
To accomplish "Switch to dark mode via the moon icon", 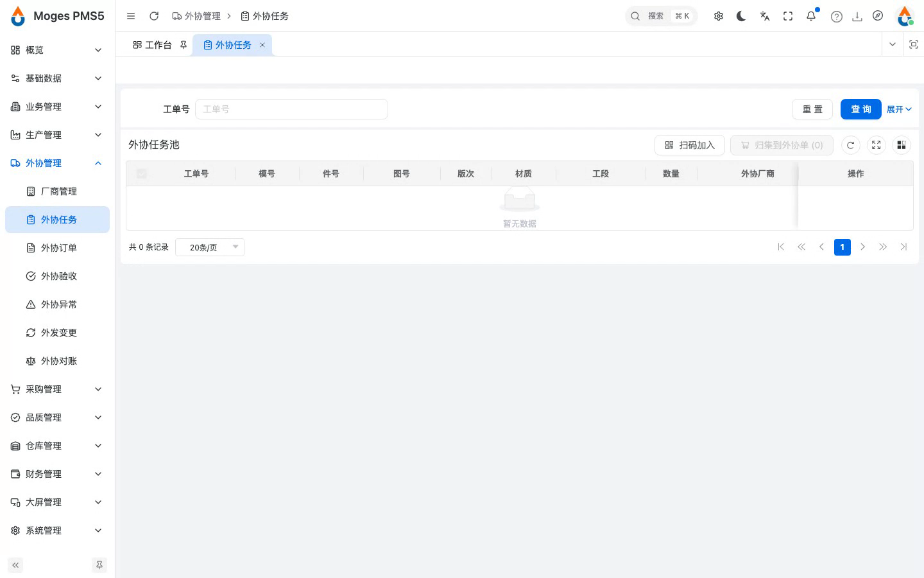I will pyautogui.click(x=741, y=16).
